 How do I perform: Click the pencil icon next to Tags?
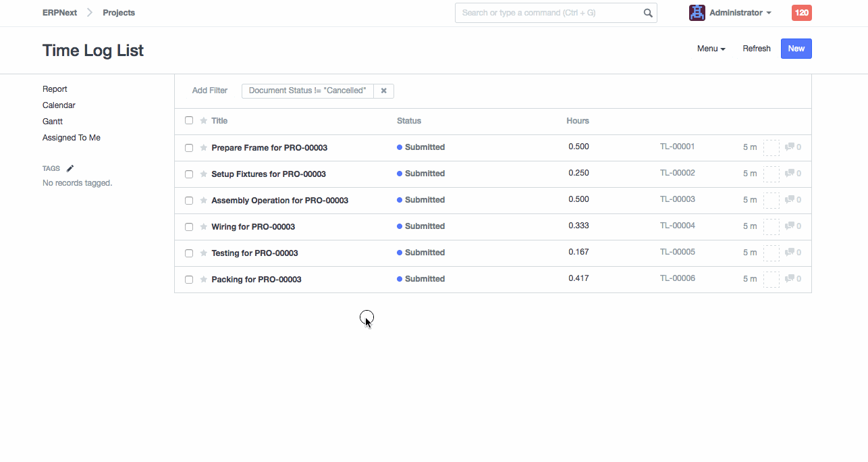point(70,169)
